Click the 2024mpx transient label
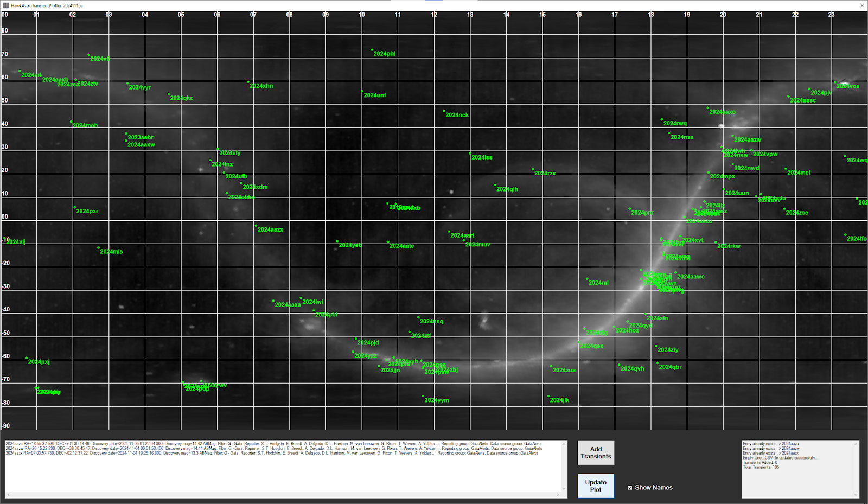The height and width of the screenshot is (504, 868). click(723, 177)
